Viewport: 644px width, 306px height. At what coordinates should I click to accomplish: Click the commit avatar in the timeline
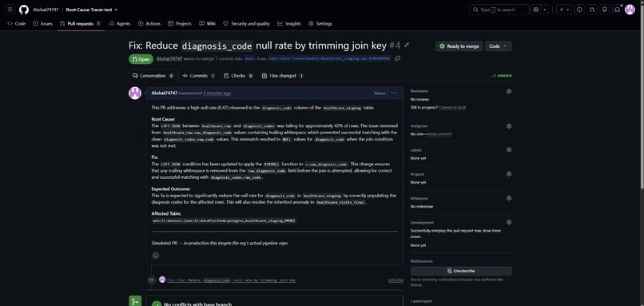tap(162, 280)
